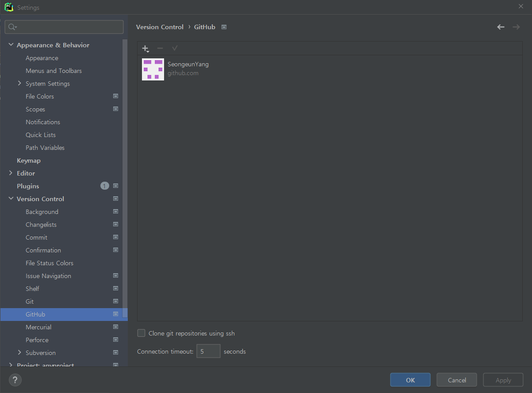Click the project icon beside Issue Navigation
Image resolution: width=532 pixels, height=393 pixels.
pyautogui.click(x=115, y=275)
